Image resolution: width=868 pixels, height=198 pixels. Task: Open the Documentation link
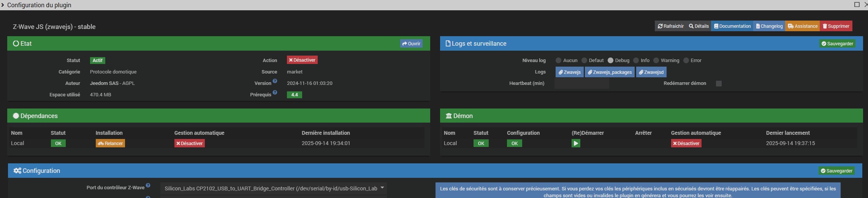pyautogui.click(x=732, y=26)
